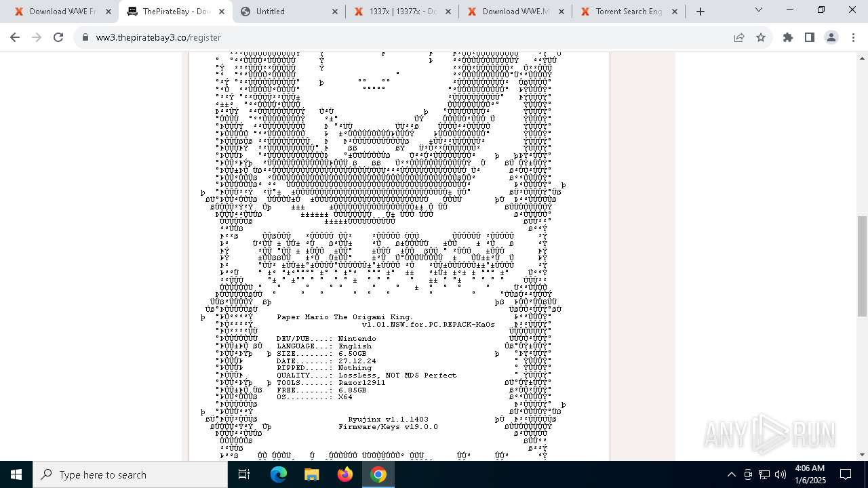Viewport: 868px width, 488px height.
Task: Open volume control tray icon
Action: [781, 474]
